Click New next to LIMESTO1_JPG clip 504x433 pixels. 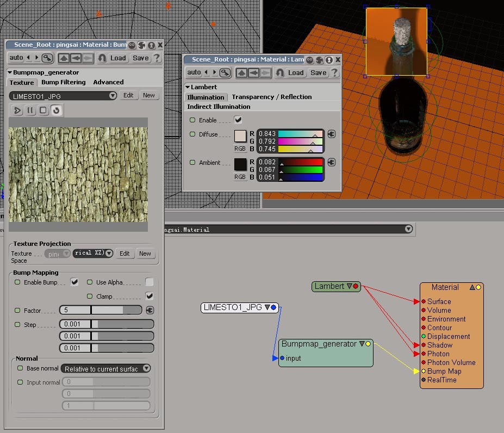[x=149, y=96]
